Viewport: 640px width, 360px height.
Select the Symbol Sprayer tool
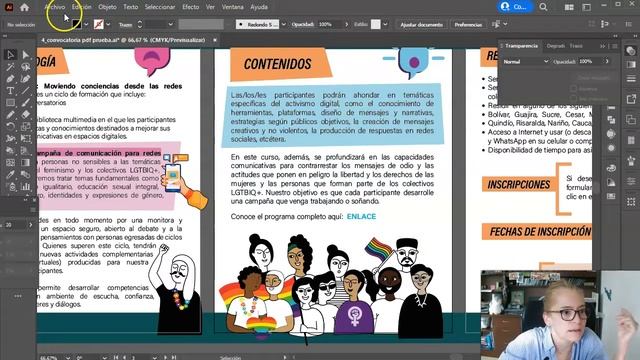click(10, 187)
